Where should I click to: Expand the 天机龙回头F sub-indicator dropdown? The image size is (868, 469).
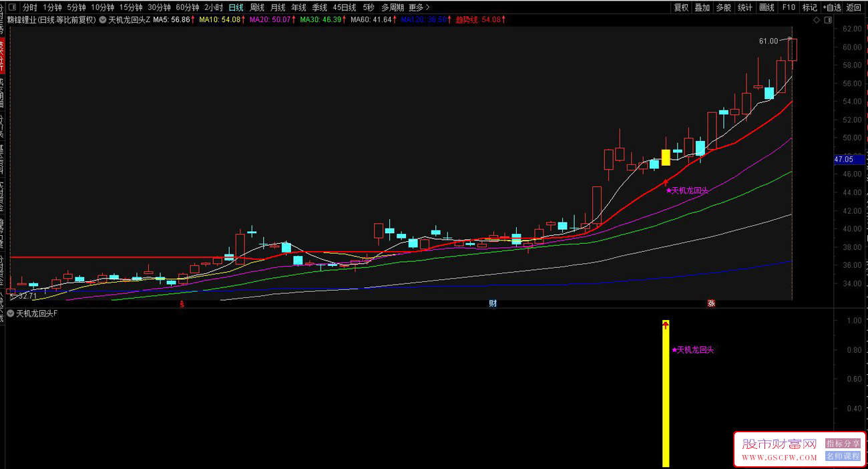11,313
